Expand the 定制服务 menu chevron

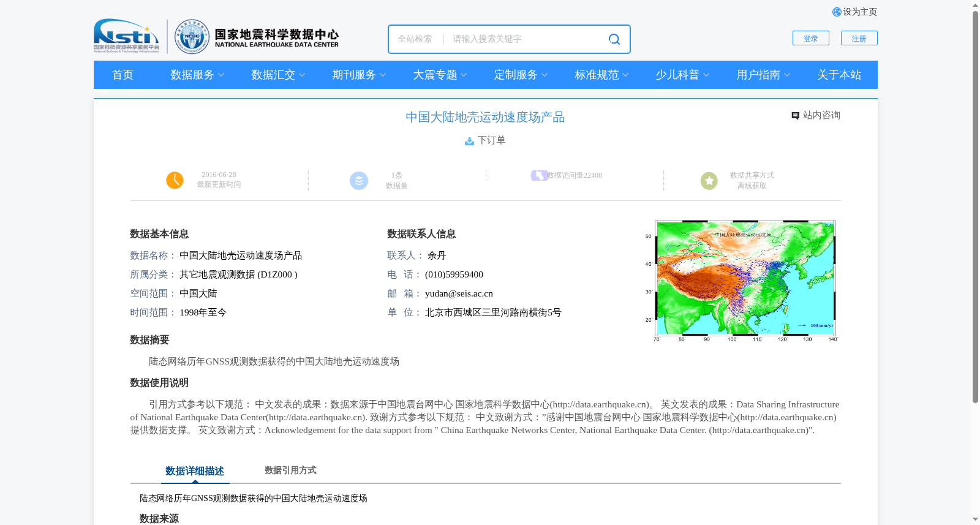(x=545, y=75)
